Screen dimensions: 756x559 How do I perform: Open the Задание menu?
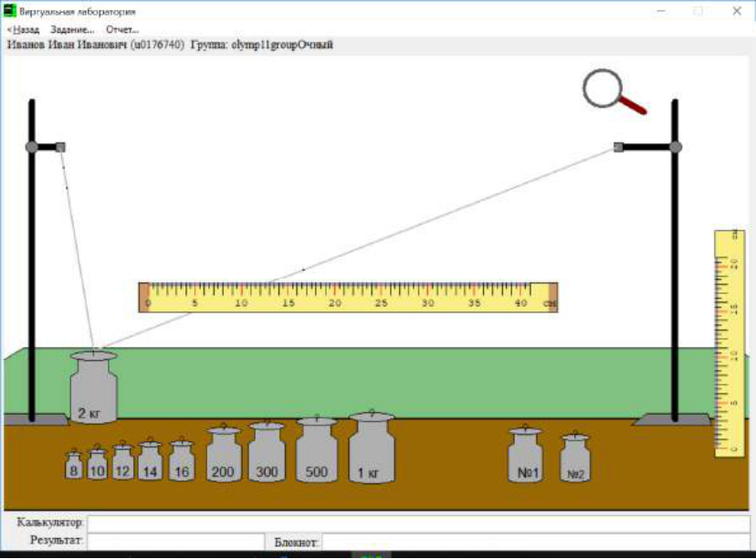coord(72,29)
